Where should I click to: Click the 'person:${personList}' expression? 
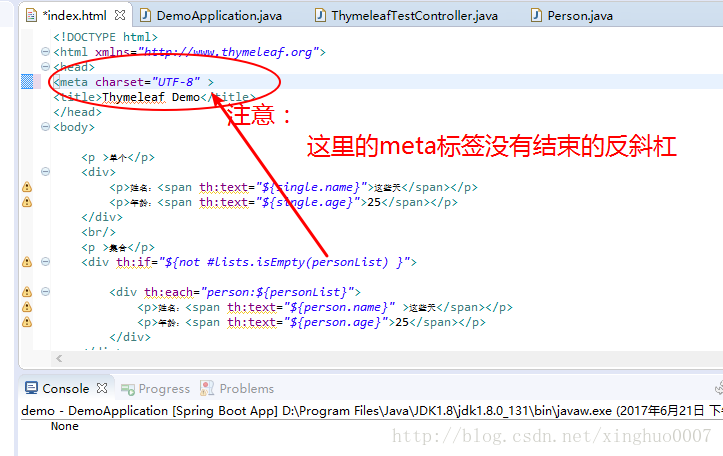[277, 292]
